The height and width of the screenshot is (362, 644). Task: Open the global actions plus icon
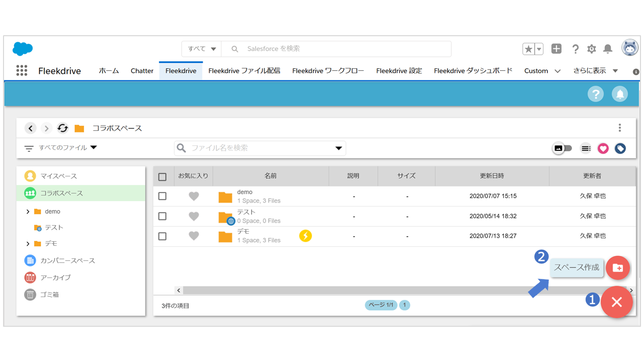click(556, 49)
